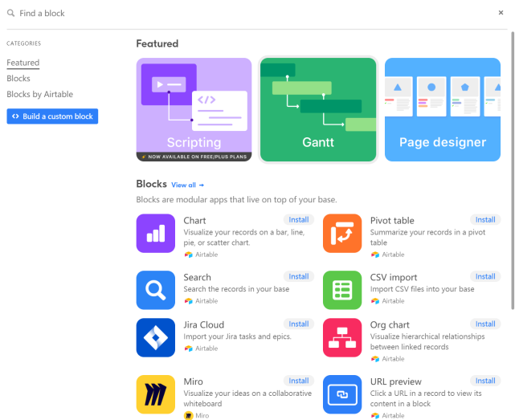
Task: Install the URL preview block
Action: (485, 381)
